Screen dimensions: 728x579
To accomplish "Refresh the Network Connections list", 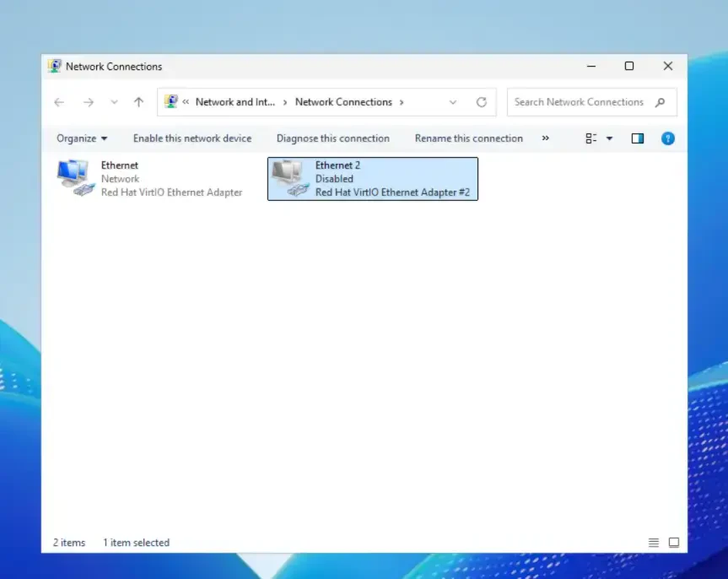I will 481,102.
